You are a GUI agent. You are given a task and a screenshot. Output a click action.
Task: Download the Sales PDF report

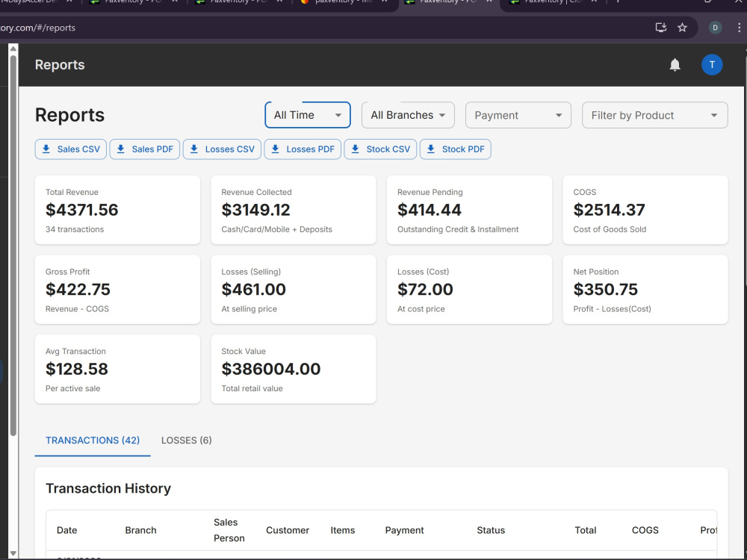coord(145,149)
